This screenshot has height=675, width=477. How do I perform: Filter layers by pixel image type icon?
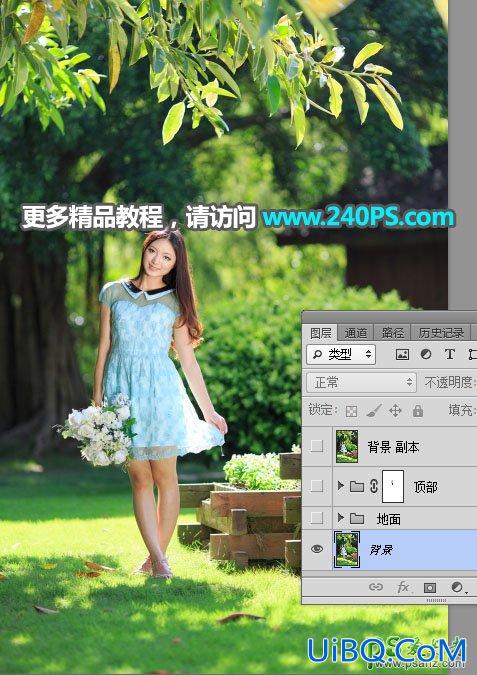(402, 354)
